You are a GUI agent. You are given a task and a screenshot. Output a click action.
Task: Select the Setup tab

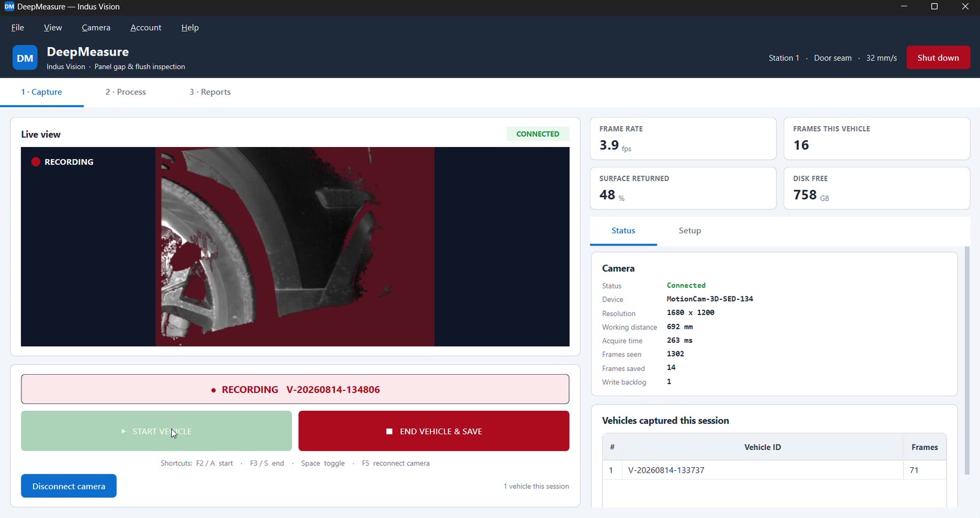pos(690,231)
